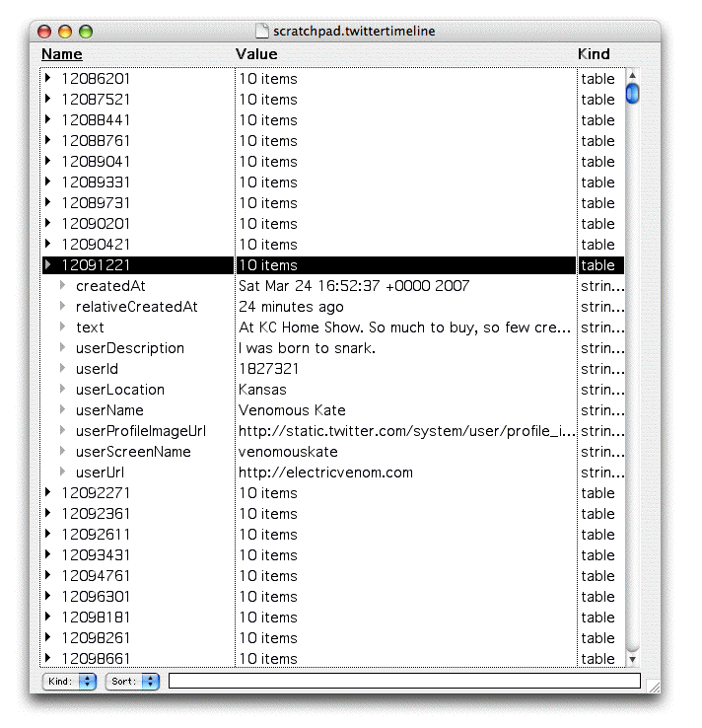Click scrollbar down arrow

coord(632,659)
